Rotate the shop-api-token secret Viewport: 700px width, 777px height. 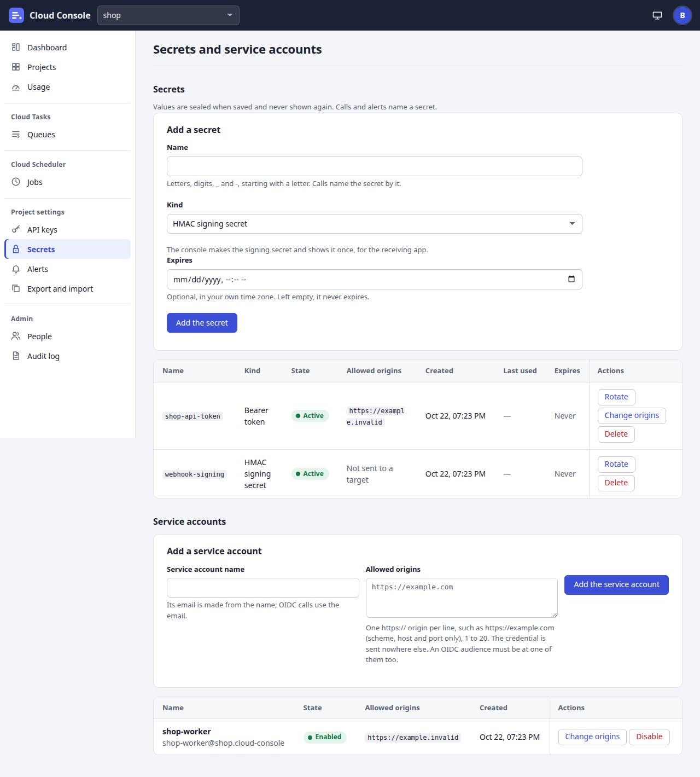pyautogui.click(x=616, y=397)
